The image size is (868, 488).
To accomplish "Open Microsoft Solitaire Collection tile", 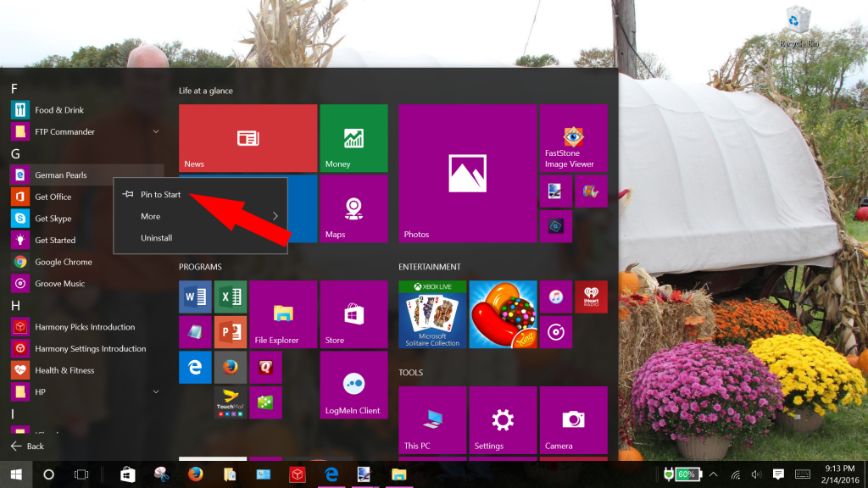I will pos(432,314).
